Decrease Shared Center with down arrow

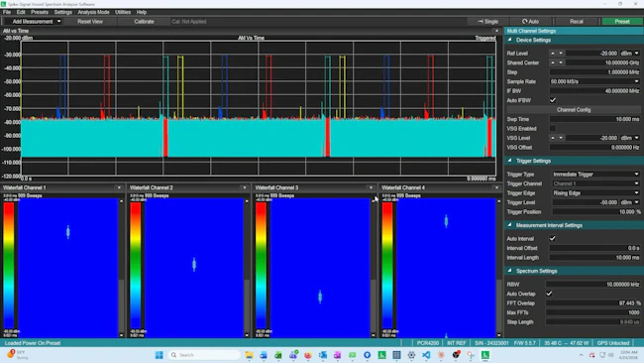[561, 62]
